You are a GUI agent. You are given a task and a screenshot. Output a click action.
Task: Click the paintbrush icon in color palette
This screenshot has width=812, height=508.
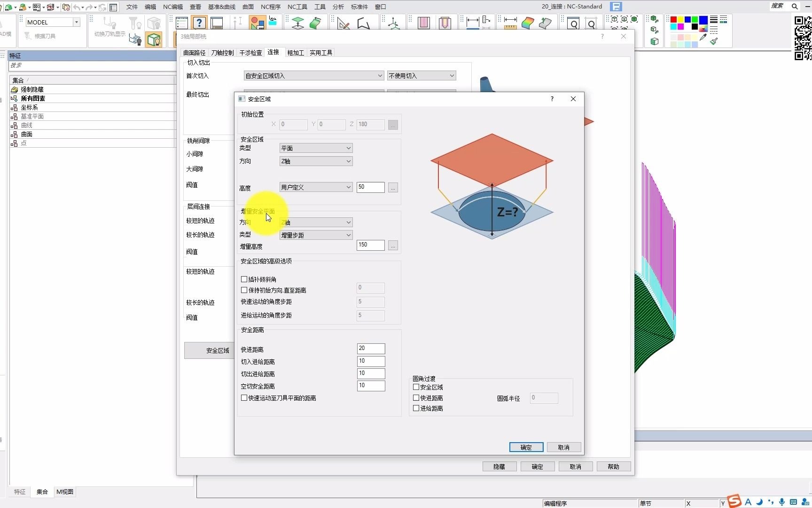pos(714,41)
